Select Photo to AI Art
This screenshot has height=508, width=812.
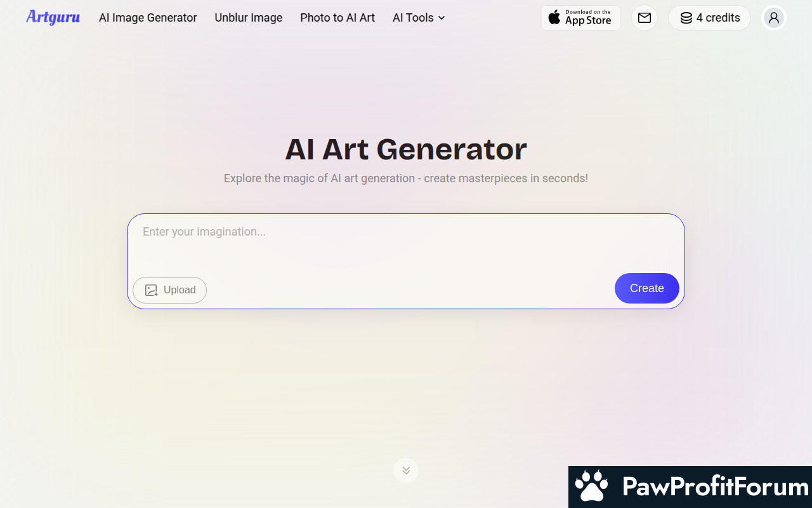(x=337, y=18)
